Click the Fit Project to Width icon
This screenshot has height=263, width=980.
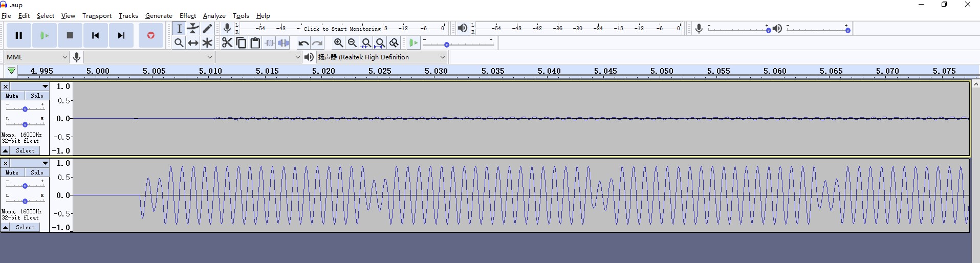coord(380,43)
